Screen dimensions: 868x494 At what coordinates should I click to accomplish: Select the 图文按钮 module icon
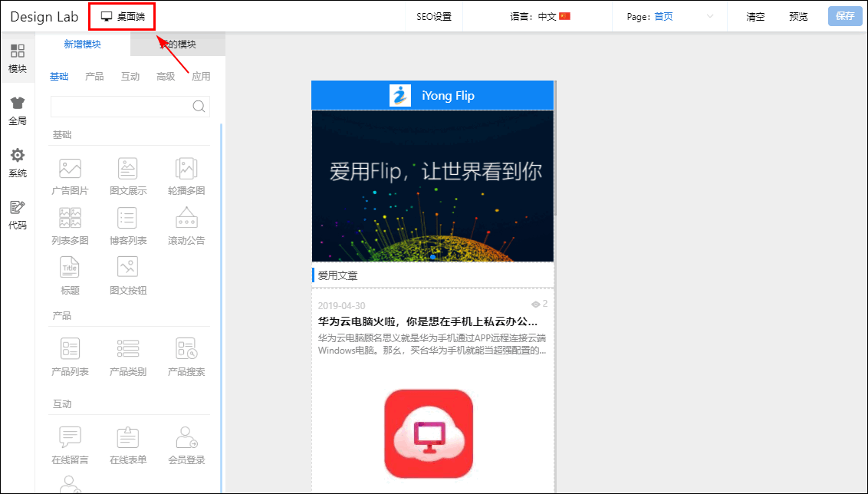128,268
